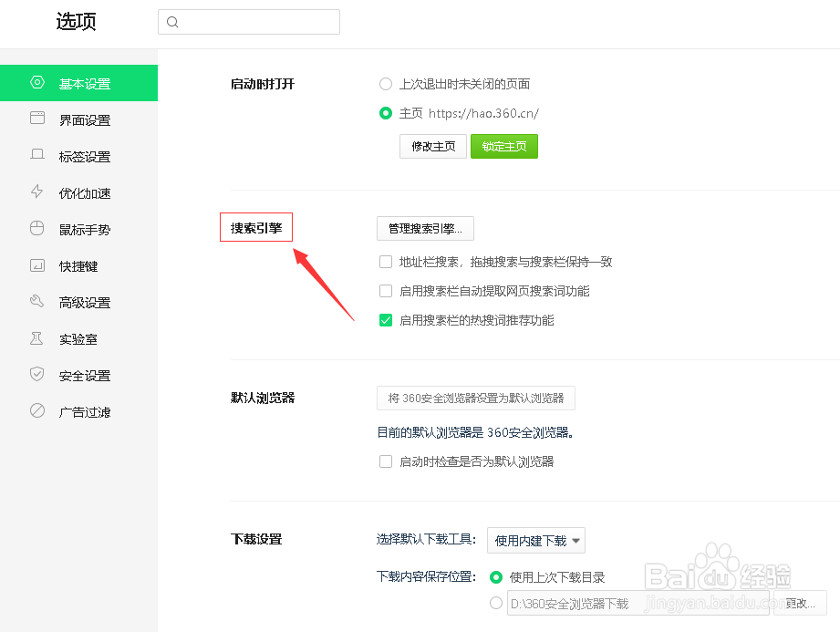Image resolution: width=840 pixels, height=632 pixels.
Task: Click the magnifier icon in search box
Action: (x=172, y=22)
